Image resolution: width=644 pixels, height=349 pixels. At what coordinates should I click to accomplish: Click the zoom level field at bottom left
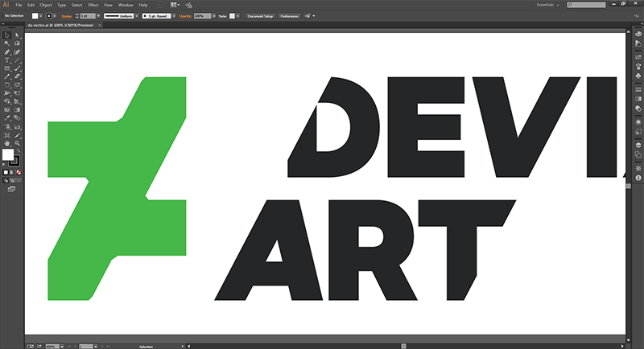pyautogui.click(x=52, y=347)
